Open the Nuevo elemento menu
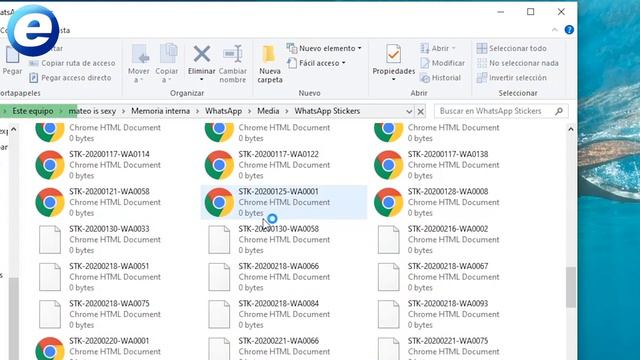Screen dimensions: 640x360 pyautogui.click(x=324, y=48)
